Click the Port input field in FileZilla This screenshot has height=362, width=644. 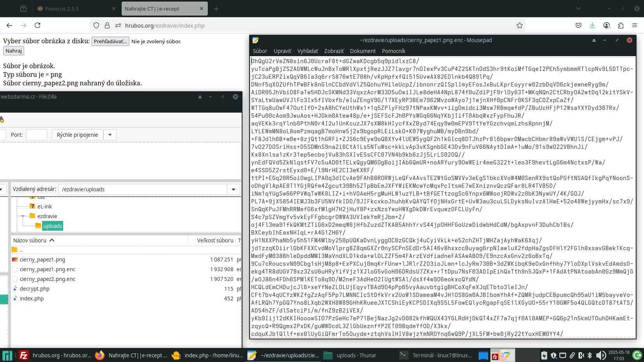click(37, 135)
